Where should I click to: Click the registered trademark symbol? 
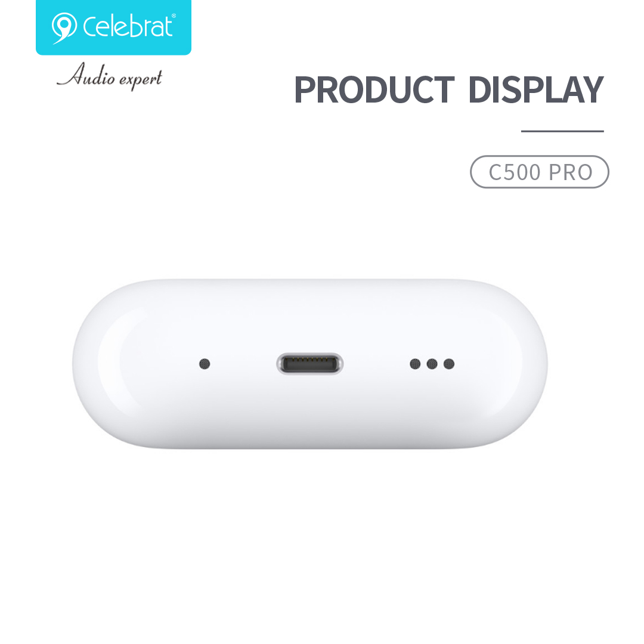click(x=174, y=16)
